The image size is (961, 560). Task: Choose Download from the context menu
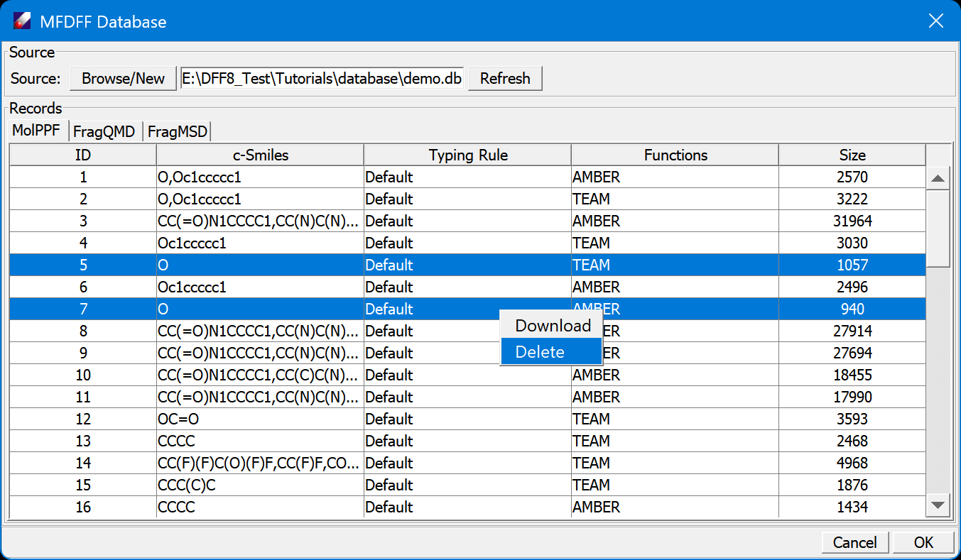tap(553, 326)
